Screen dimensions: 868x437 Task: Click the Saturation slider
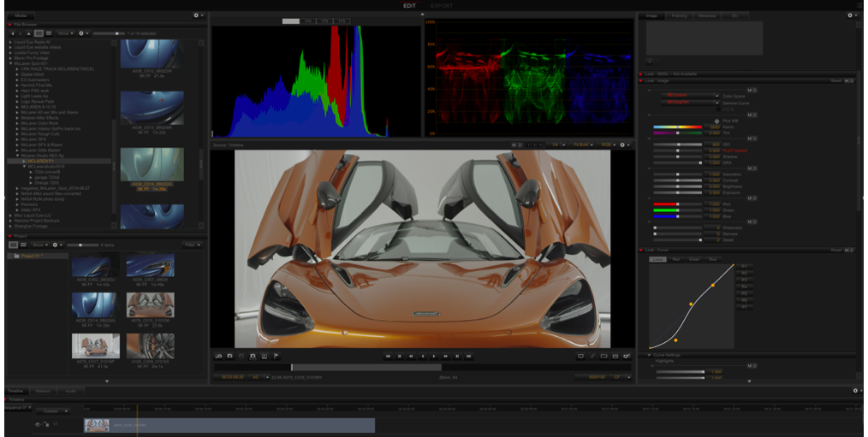[x=678, y=174]
